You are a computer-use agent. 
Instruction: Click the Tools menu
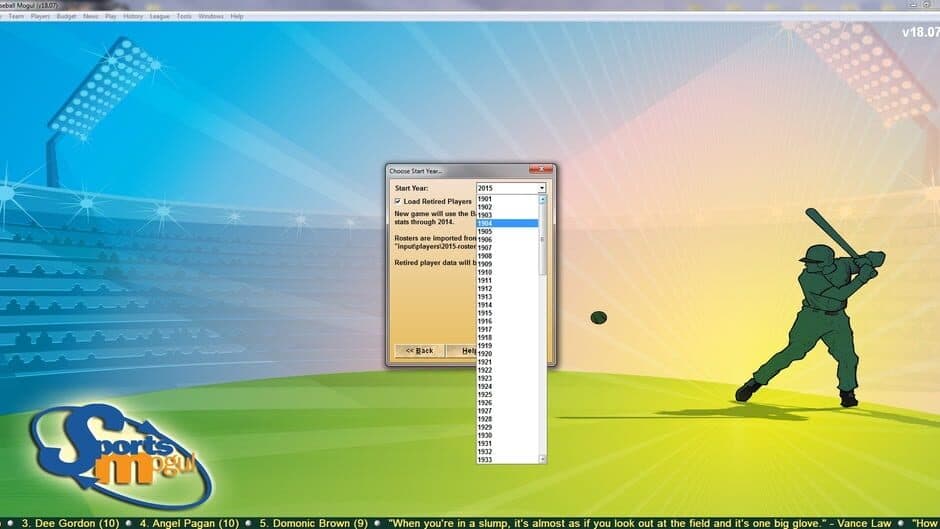point(184,16)
